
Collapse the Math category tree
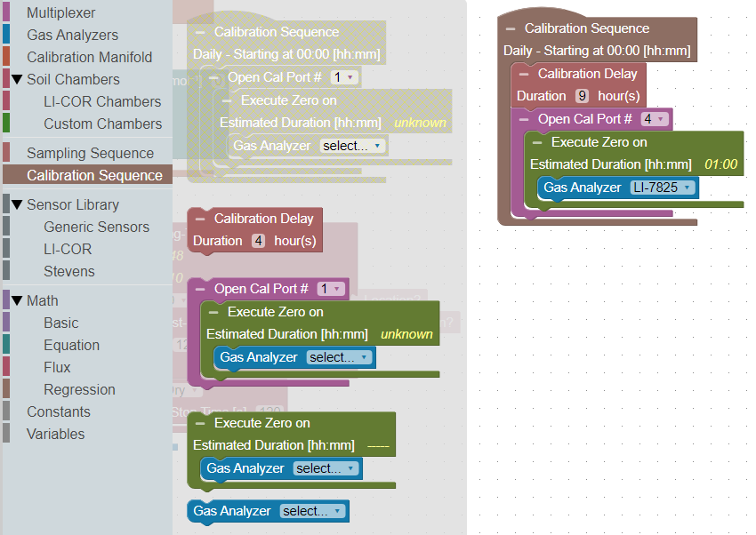click(16, 301)
